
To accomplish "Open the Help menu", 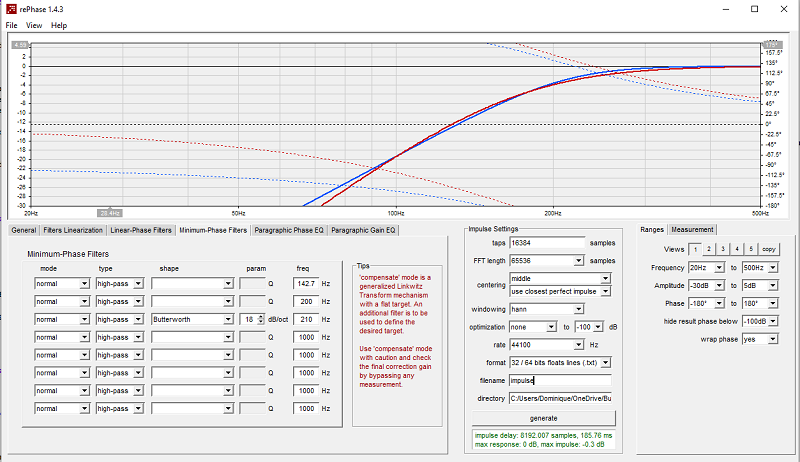I will [59, 25].
